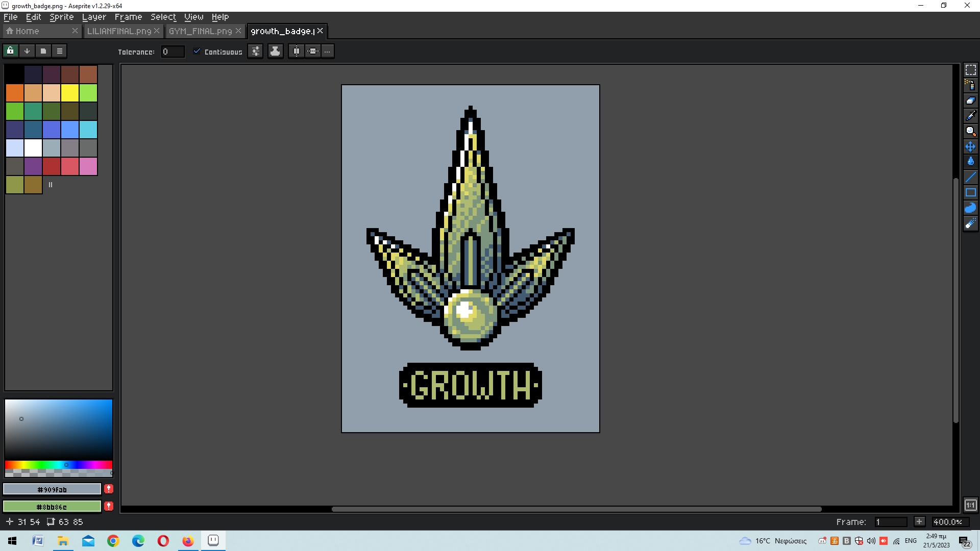Pick the pink palette swatch

88,166
